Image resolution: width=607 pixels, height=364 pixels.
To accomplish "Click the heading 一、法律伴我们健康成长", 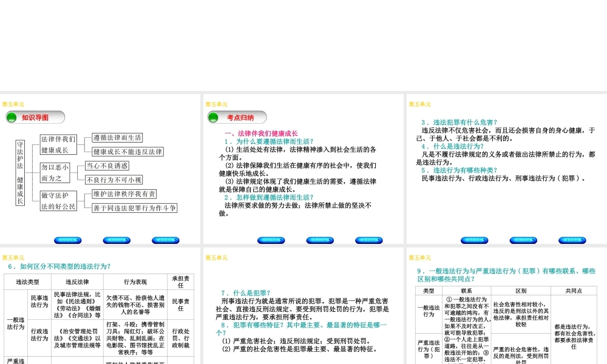I will [261, 133].
